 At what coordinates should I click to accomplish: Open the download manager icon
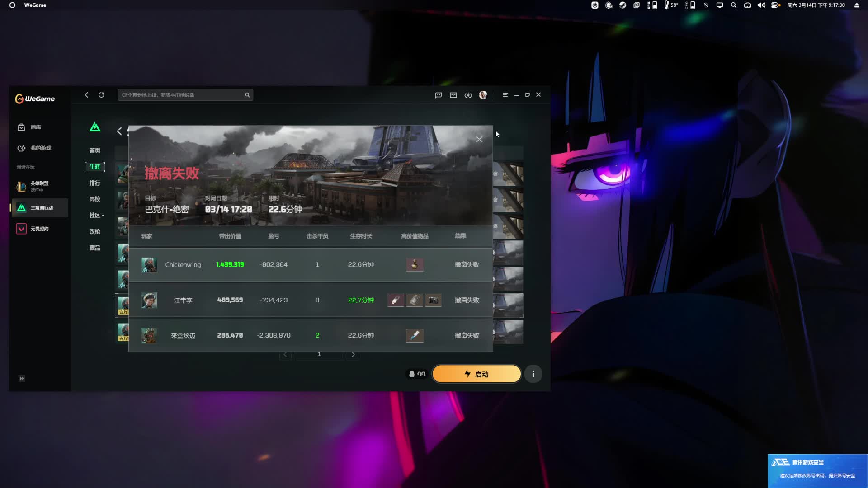468,95
